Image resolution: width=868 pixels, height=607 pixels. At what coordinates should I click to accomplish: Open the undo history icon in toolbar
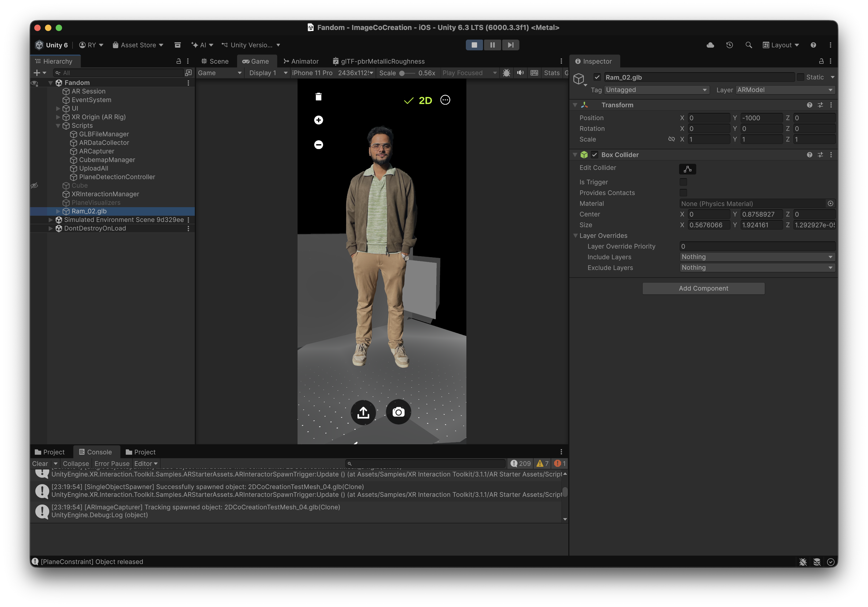point(729,45)
